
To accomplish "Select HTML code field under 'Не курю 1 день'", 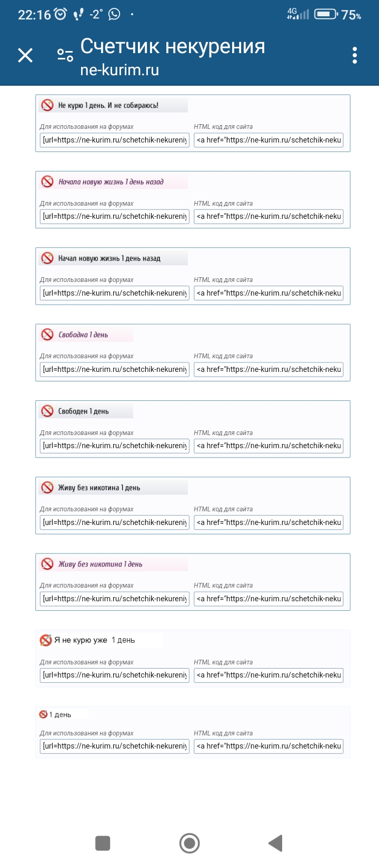I will click(x=268, y=140).
